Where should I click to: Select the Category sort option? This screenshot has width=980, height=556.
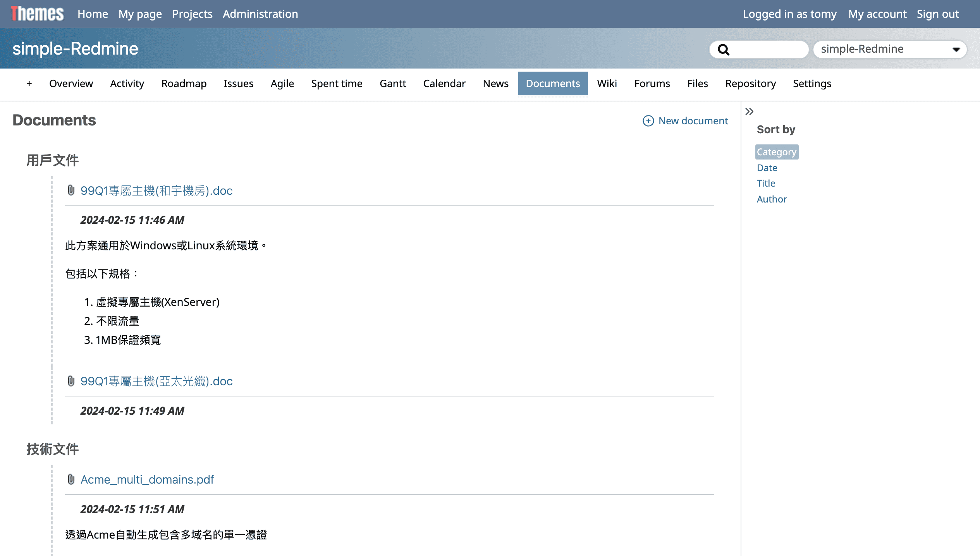776,152
